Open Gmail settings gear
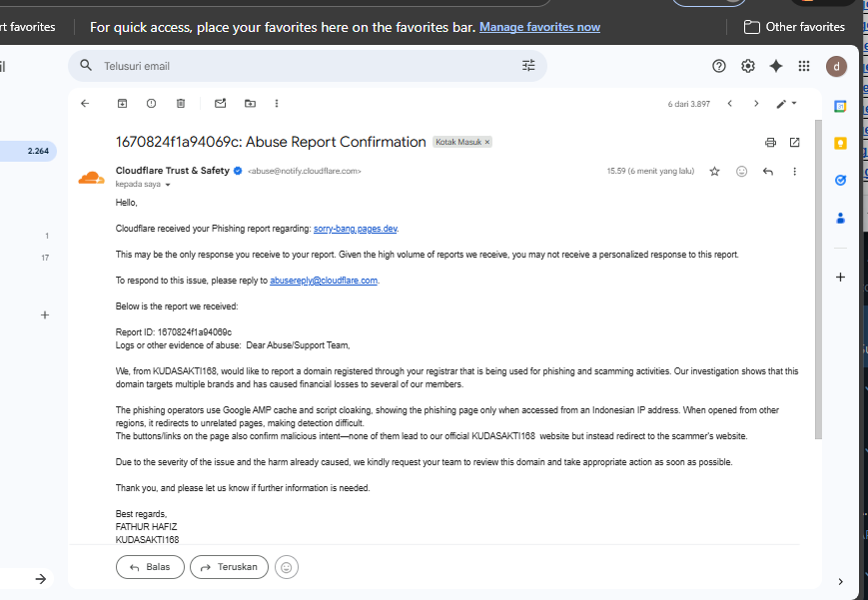Image resolution: width=868 pixels, height=600 pixels. coord(748,67)
